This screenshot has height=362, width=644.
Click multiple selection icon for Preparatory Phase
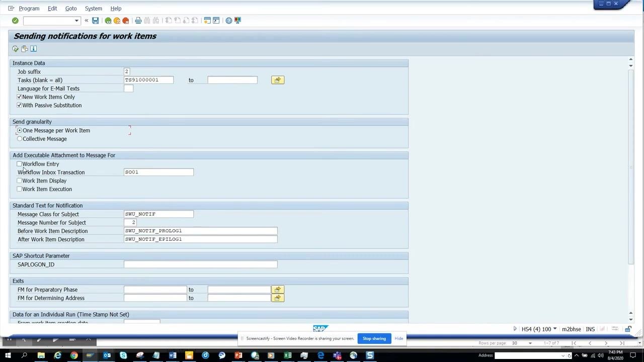click(x=278, y=290)
